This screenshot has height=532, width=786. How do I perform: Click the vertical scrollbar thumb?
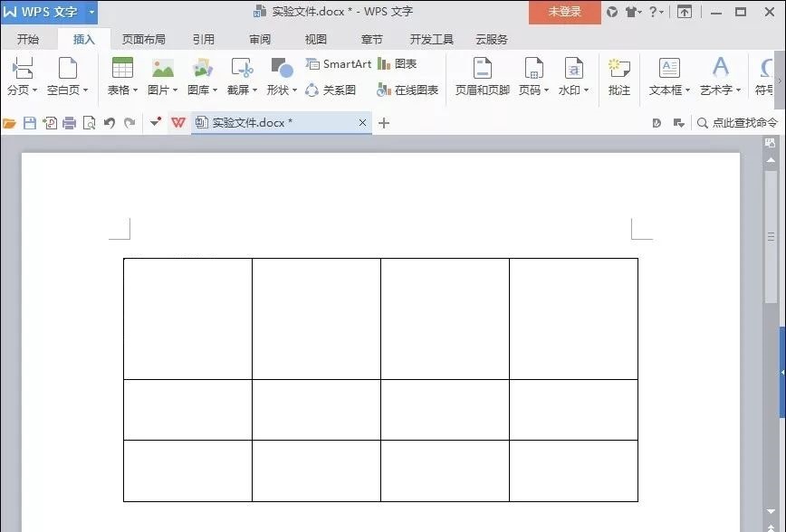(x=771, y=236)
